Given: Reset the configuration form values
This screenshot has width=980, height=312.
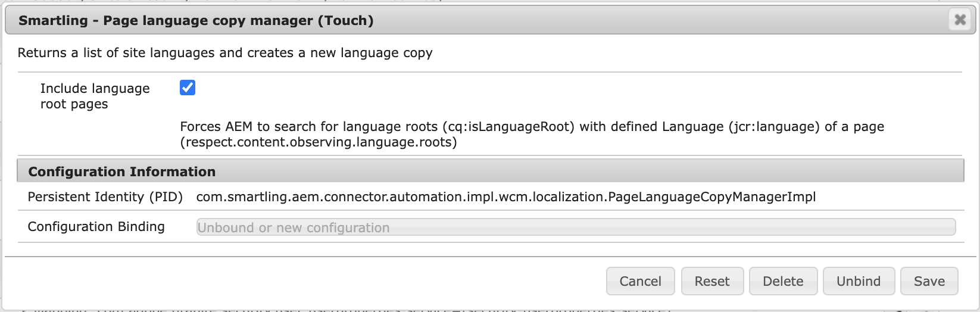Looking at the screenshot, I should click(x=711, y=281).
